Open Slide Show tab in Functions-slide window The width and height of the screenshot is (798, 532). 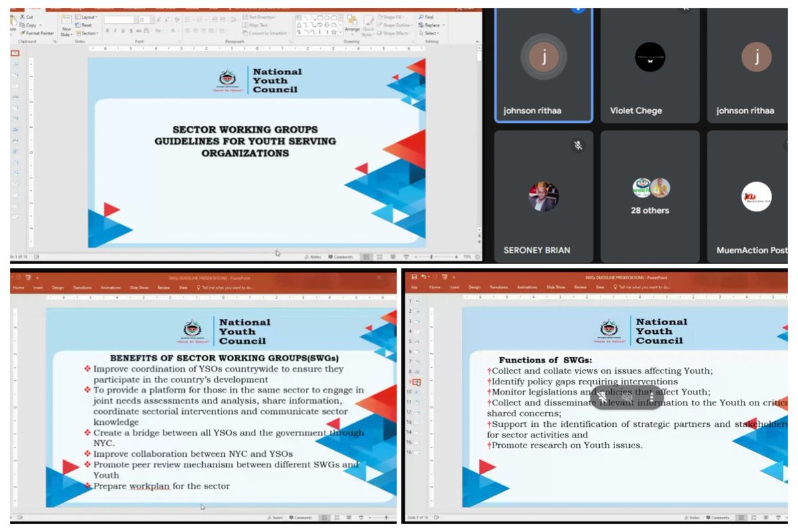tap(555, 287)
